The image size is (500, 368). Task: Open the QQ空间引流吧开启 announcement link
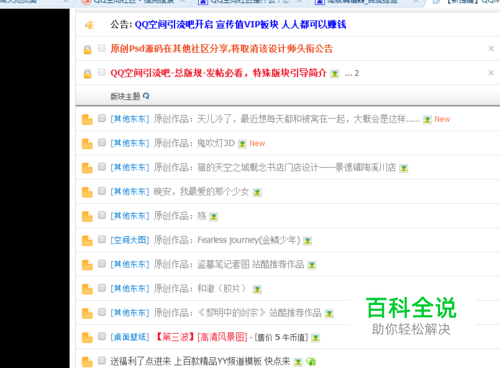[240, 25]
